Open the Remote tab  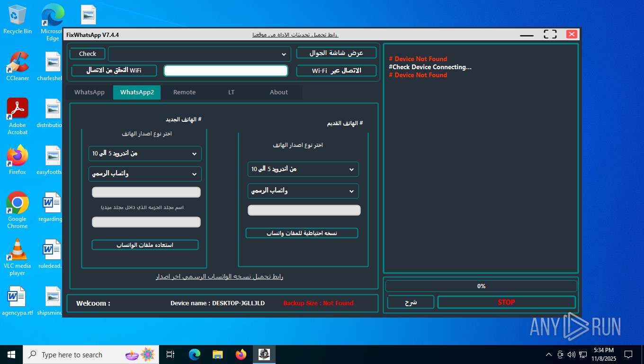point(184,92)
